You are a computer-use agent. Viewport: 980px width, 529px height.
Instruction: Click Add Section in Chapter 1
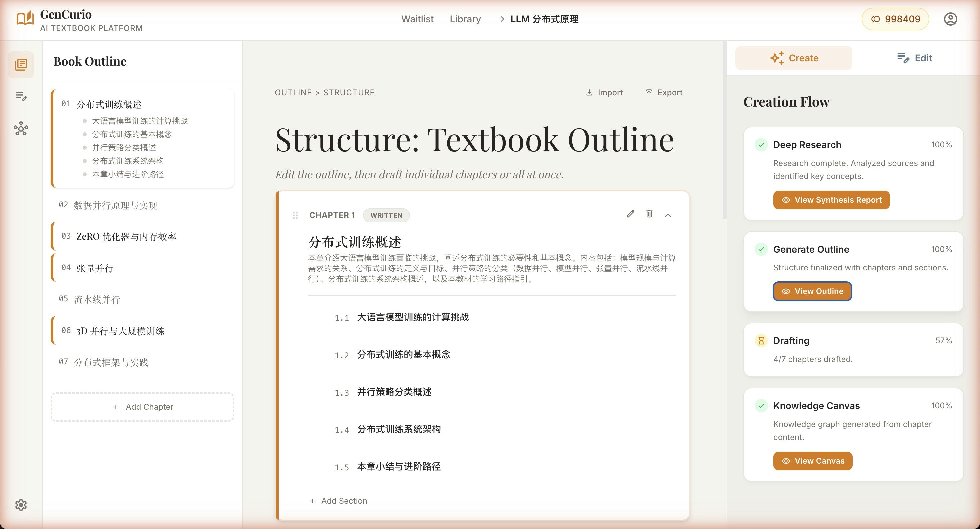[x=339, y=501]
